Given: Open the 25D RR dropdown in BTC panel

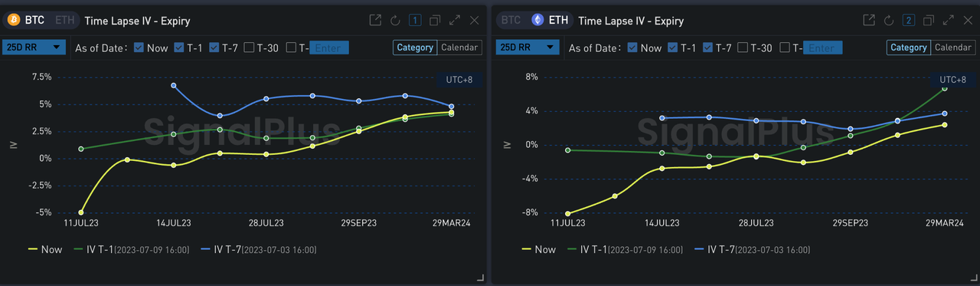Looking at the screenshot, I should point(34,48).
